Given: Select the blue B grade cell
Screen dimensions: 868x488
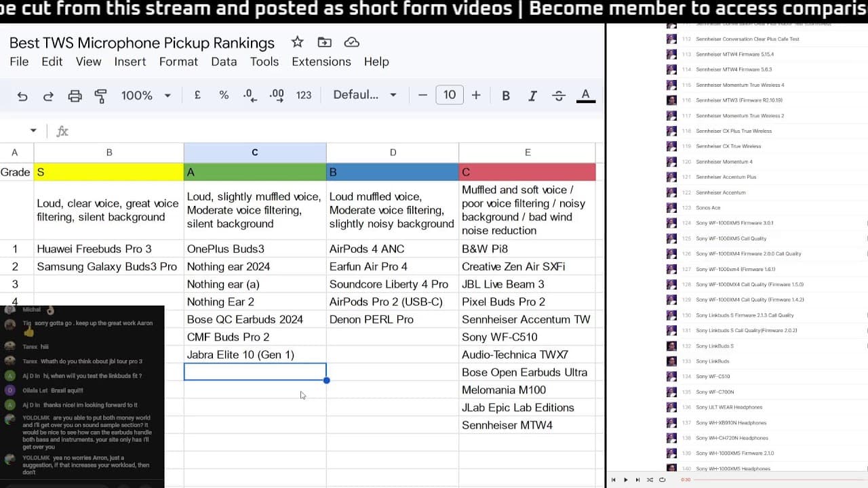Looking at the screenshot, I should [x=393, y=172].
